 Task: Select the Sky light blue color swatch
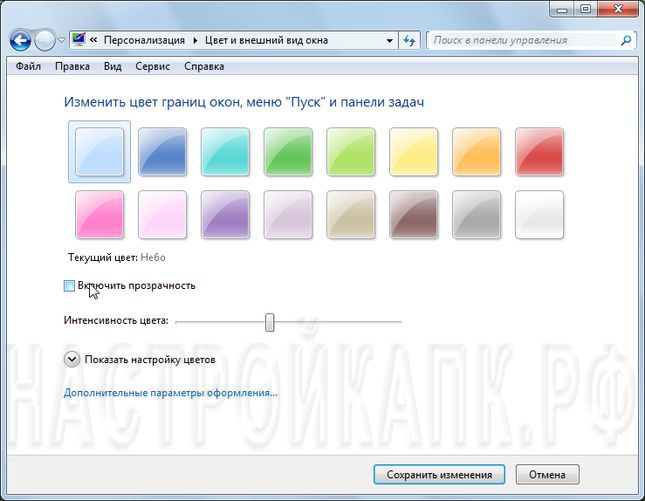[100, 152]
